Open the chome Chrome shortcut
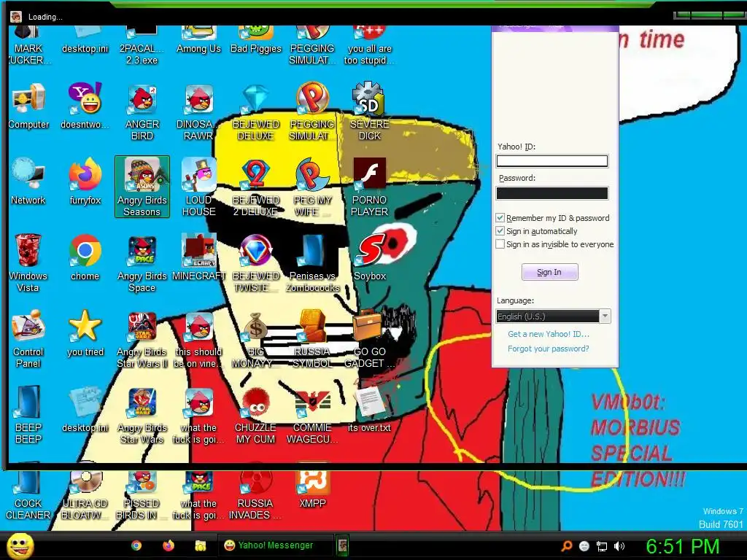 [x=85, y=257]
